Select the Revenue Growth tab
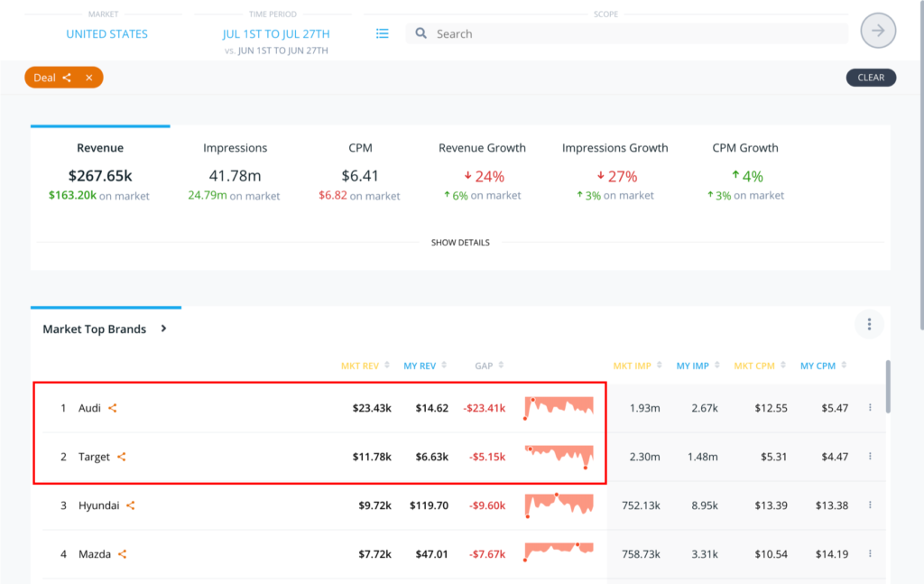The width and height of the screenshot is (924, 584). (x=482, y=171)
